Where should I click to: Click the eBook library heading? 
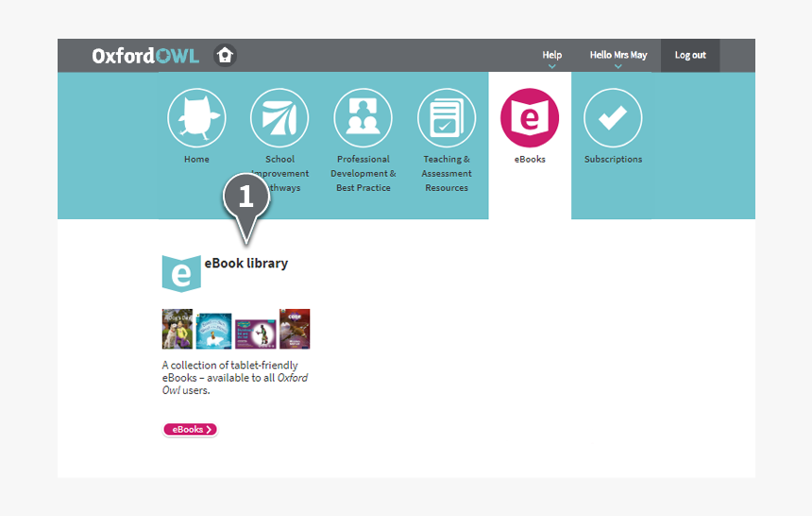tap(246, 264)
